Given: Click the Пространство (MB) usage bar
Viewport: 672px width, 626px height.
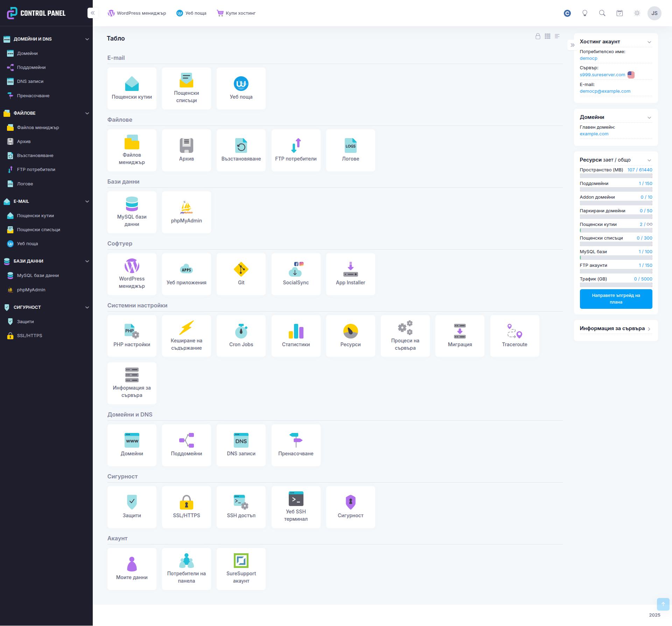Looking at the screenshot, I should (616, 176).
